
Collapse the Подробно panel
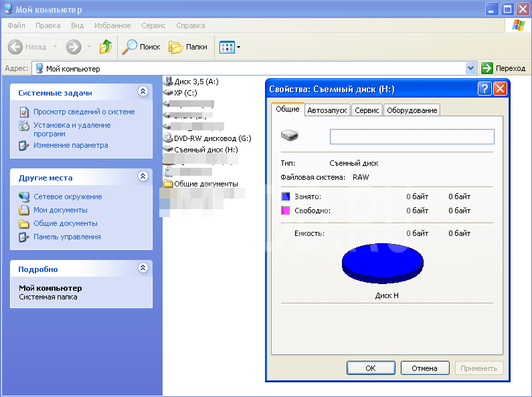coord(143,267)
